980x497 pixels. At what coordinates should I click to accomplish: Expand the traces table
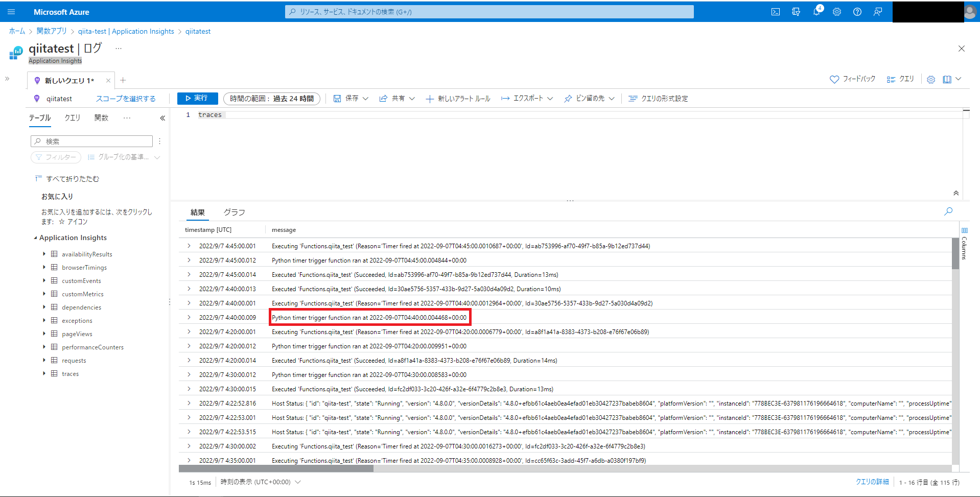44,373
